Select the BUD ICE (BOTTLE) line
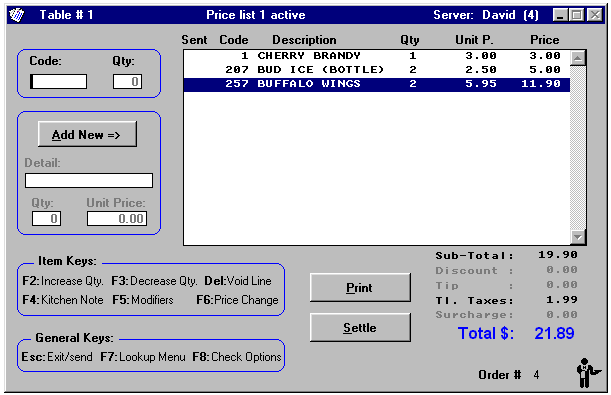 point(376,70)
